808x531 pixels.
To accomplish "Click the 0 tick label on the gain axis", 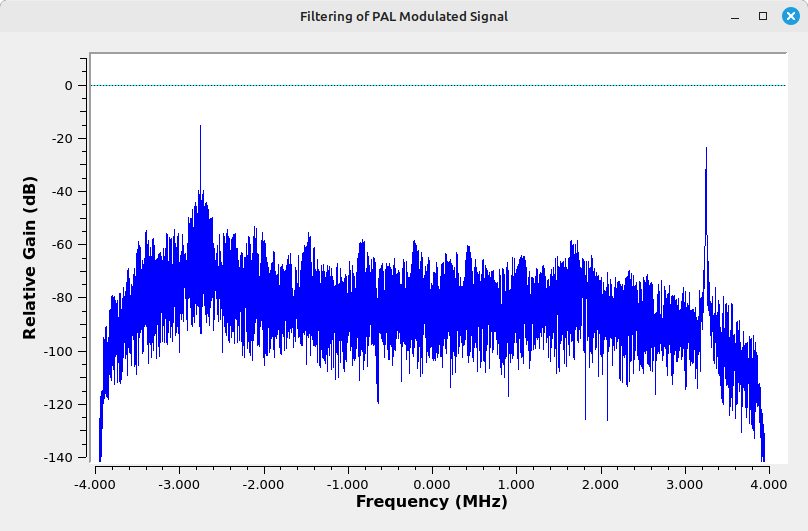I will click(69, 86).
